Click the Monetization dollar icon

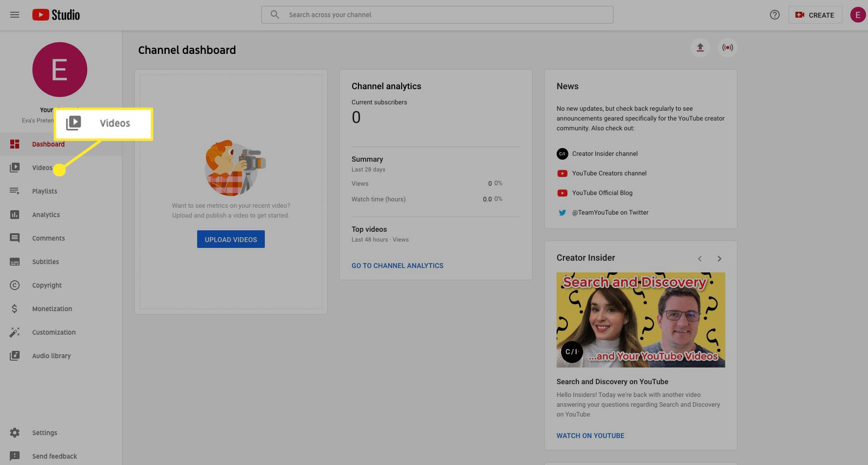tap(15, 309)
